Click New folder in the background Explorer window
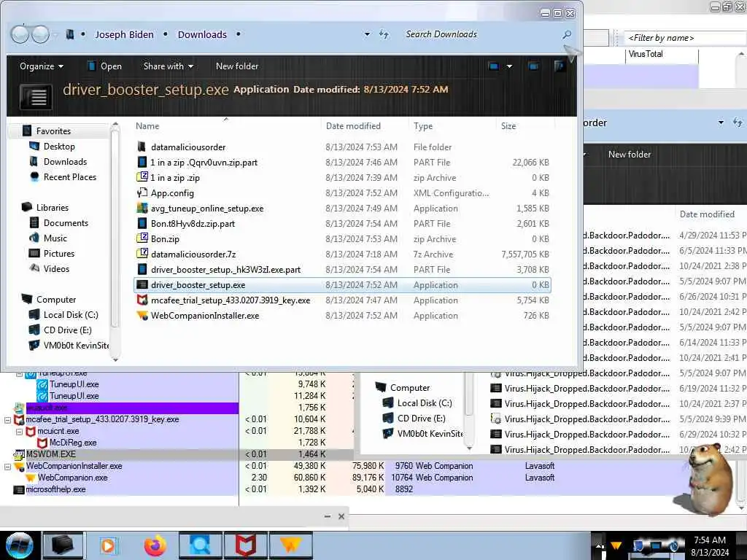This screenshot has height=560, width=747. point(630,155)
